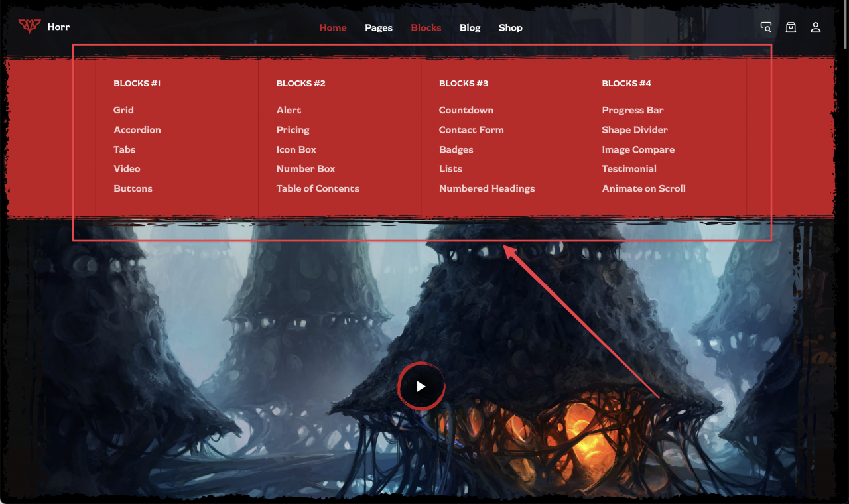Screen dimensions: 849x504
Task: Open the Grid block link
Action: (123, 110)
